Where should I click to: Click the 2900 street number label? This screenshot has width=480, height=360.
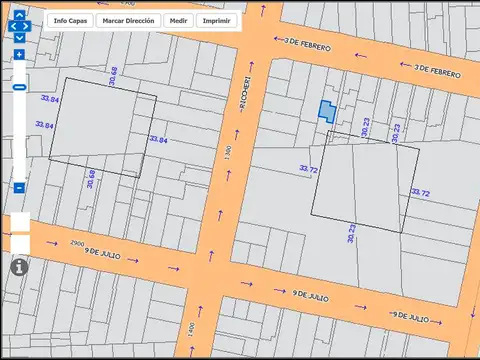(x=77, y=243)
